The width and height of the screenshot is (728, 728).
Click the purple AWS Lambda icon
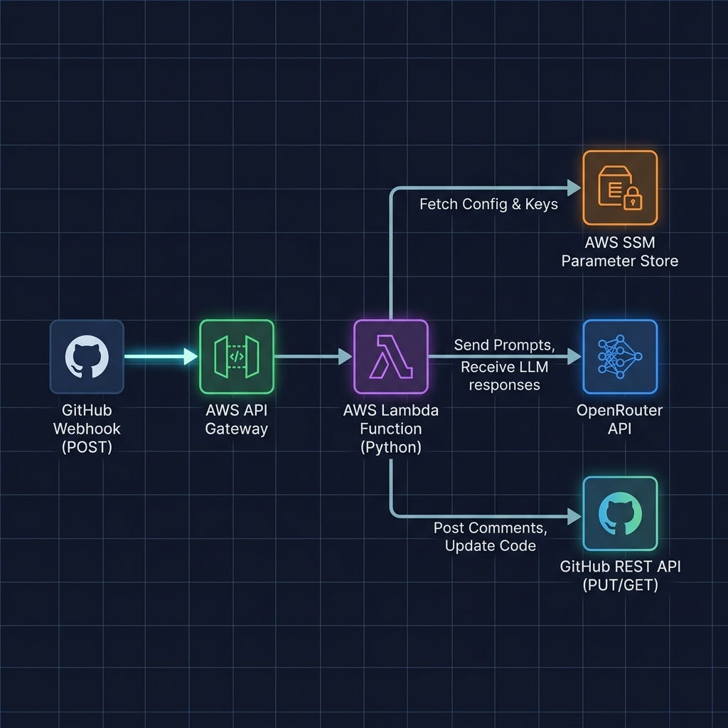pyautogui.click(x=391, y=357)
